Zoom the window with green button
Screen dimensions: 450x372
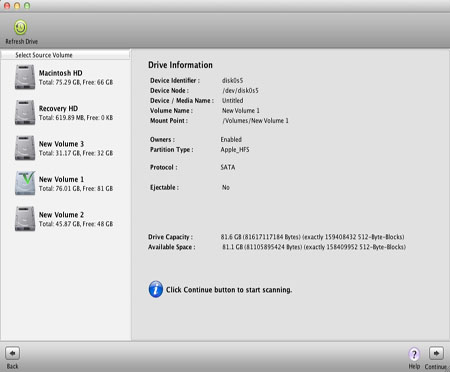(x=27, y=6)
